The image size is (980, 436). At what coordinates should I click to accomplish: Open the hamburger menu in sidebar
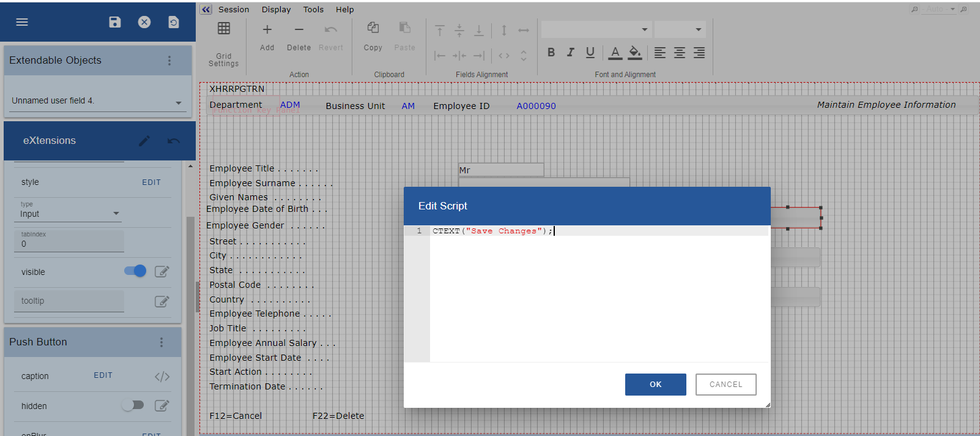pyautogui.click(x=22, y=22)
